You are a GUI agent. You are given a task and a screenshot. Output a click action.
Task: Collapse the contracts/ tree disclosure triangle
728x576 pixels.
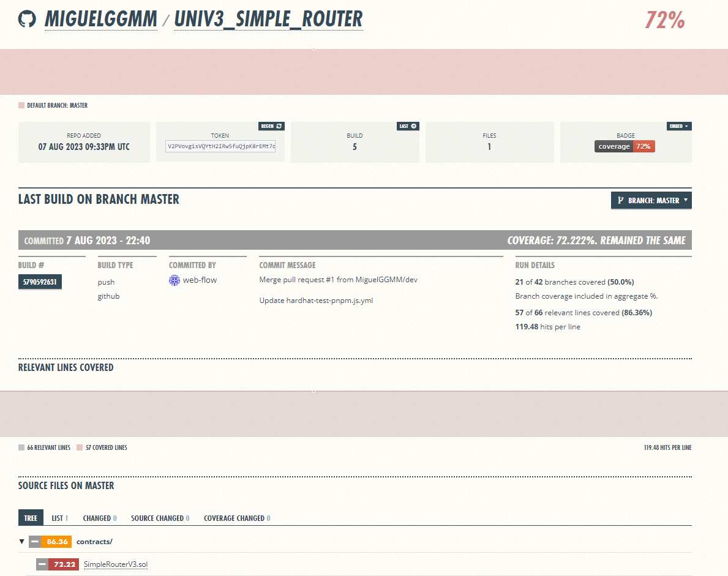pos(22,542)
